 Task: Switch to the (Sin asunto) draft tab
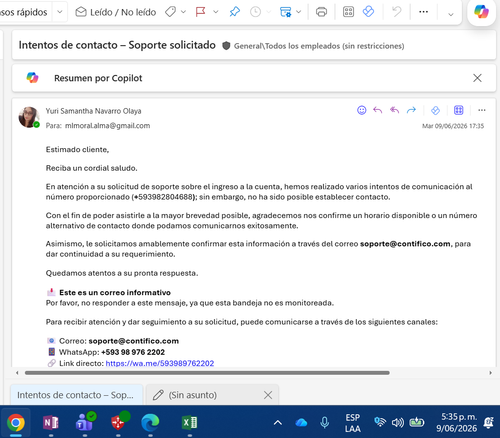pyautogui.click(x=192, y=395)
